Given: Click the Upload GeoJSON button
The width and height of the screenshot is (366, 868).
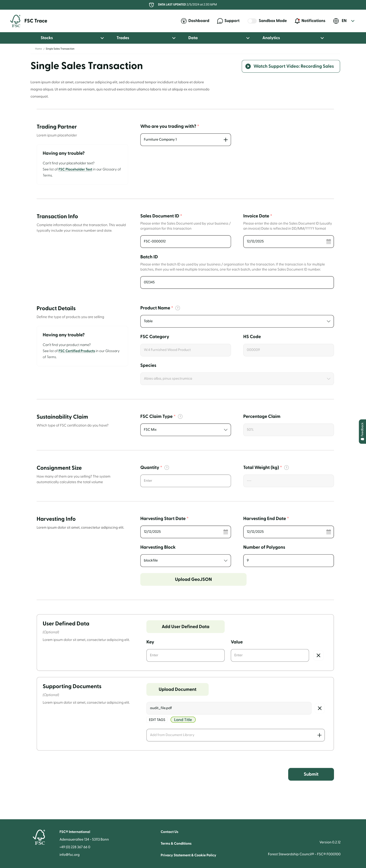Looking at the screenshot, I should point(193,580).
